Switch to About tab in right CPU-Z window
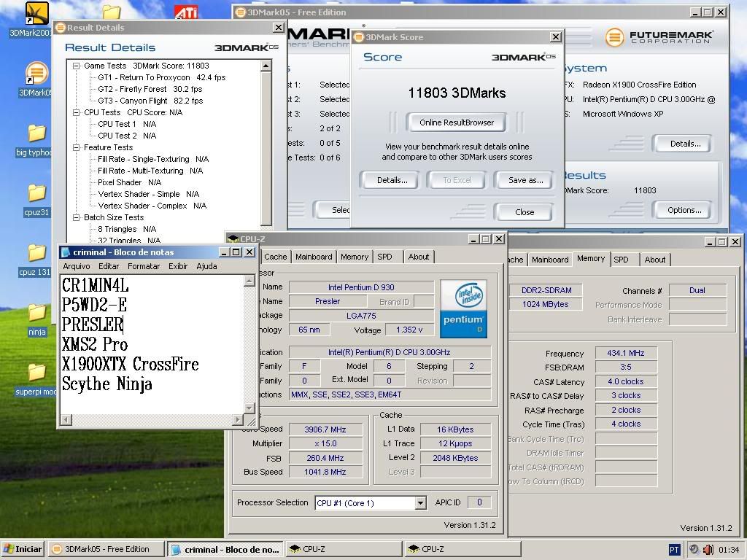This screenshot has width=747, height=560. coord(654,260)
